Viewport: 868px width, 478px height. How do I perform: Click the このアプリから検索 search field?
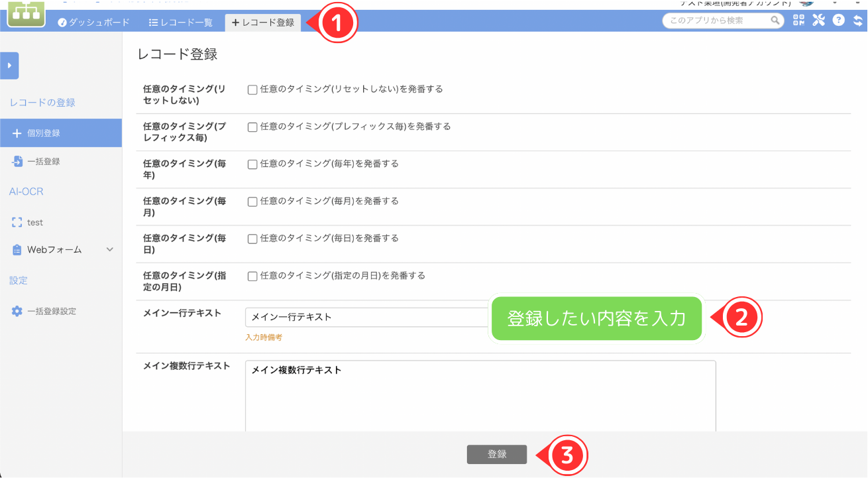pos(716,21)
